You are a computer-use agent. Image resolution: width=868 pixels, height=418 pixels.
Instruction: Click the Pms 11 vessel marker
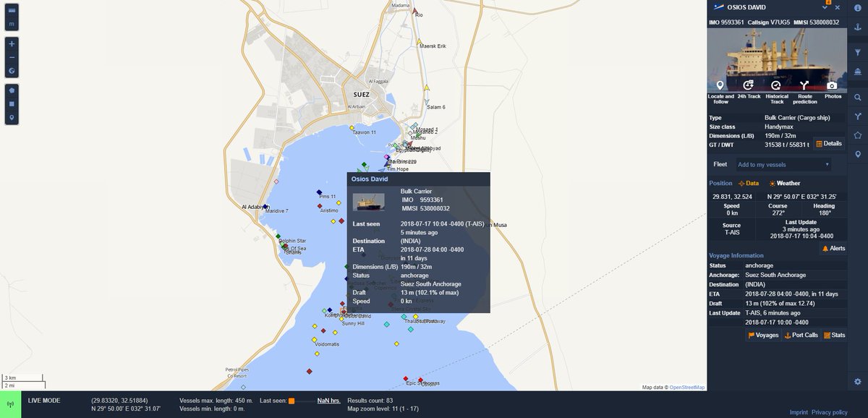tap(319, 192)
